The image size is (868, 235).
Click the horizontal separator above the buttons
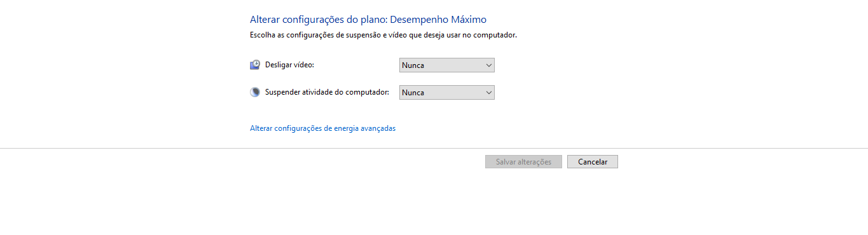point(434,148)
